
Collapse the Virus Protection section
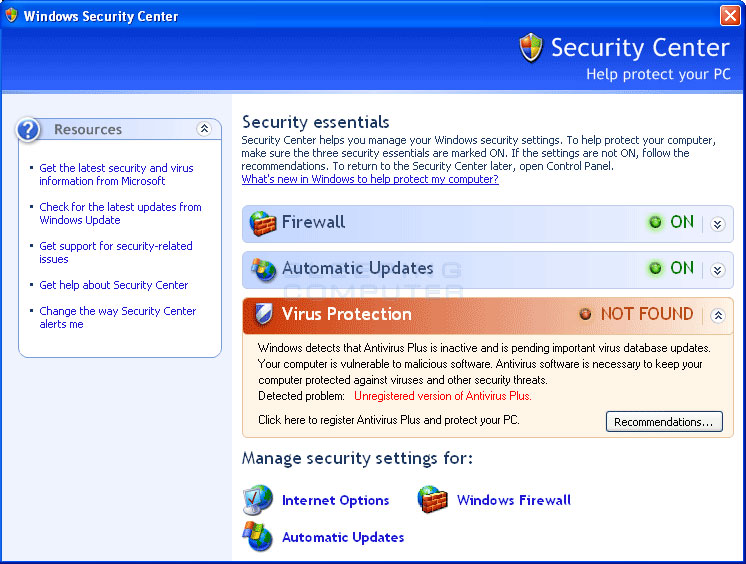pyautogui.click(x=718, y=315)
